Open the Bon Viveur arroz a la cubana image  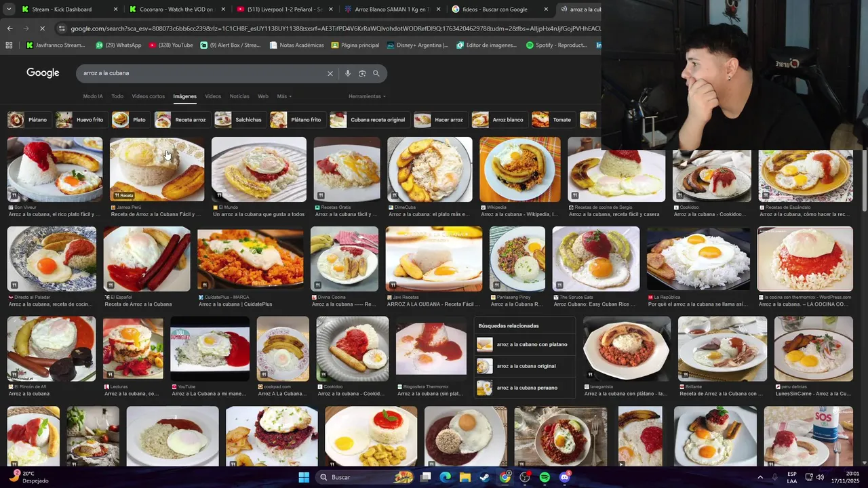55,169
